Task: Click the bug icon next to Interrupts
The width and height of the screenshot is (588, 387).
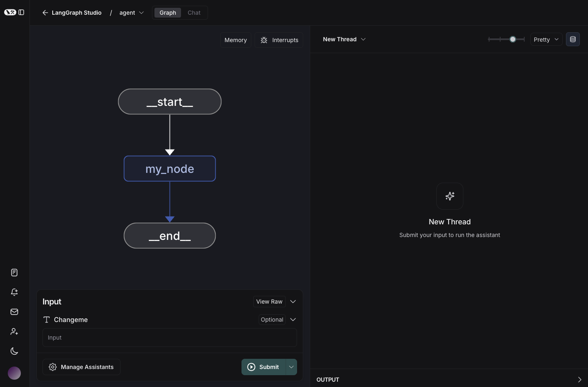Action: (264, 40)
